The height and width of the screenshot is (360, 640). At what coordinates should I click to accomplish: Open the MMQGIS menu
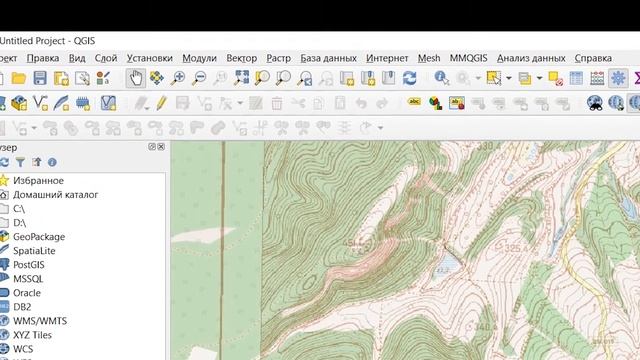(x=469, y=58)
